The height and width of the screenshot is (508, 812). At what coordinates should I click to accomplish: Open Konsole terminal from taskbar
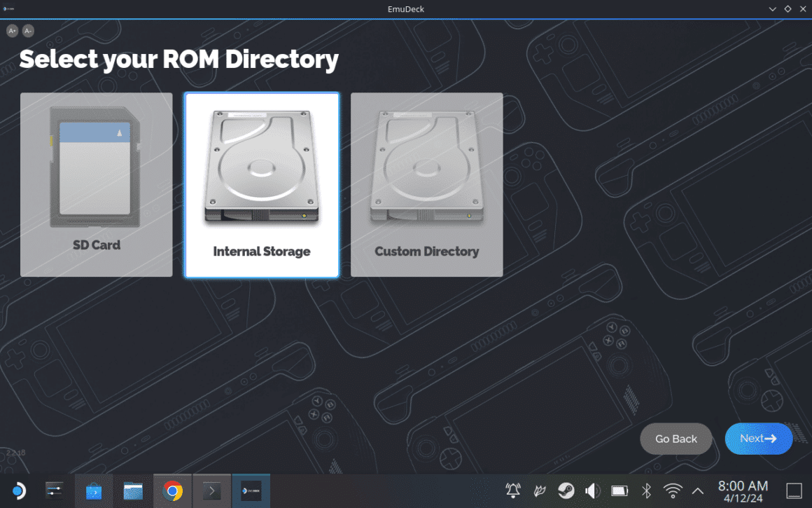(x=211, y=491)
